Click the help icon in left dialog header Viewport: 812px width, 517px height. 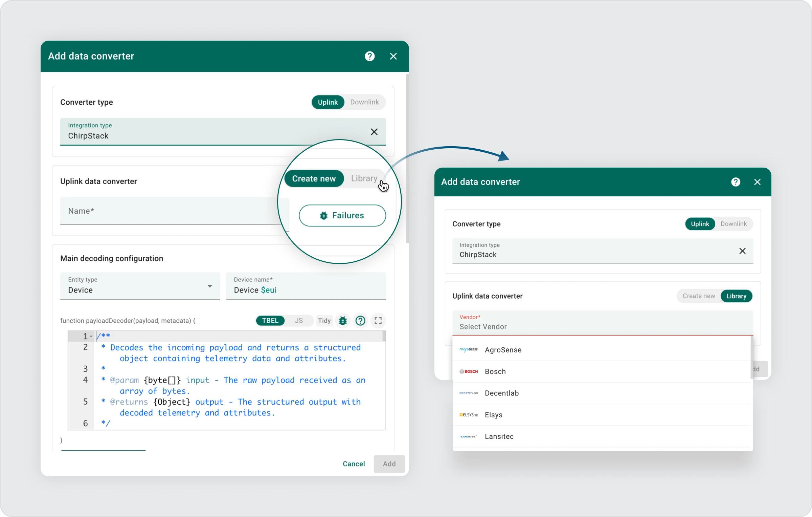(x=369, y=56)
